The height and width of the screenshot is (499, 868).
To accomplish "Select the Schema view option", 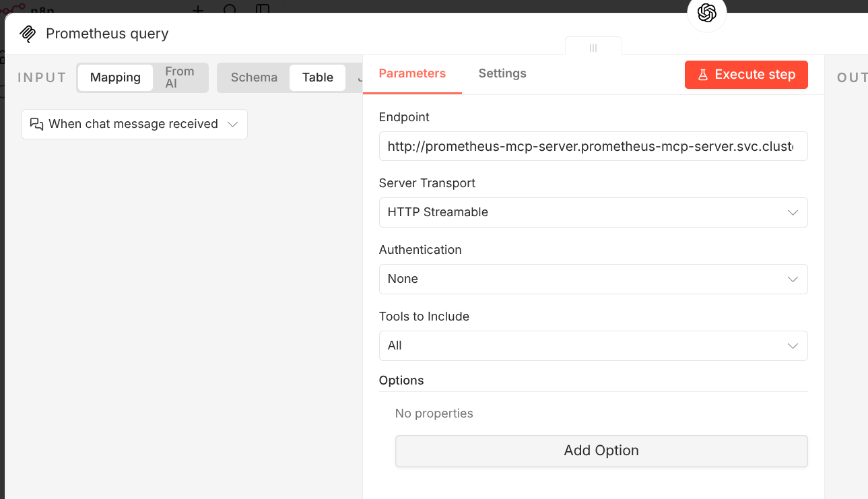I will (x=254, y=77).
